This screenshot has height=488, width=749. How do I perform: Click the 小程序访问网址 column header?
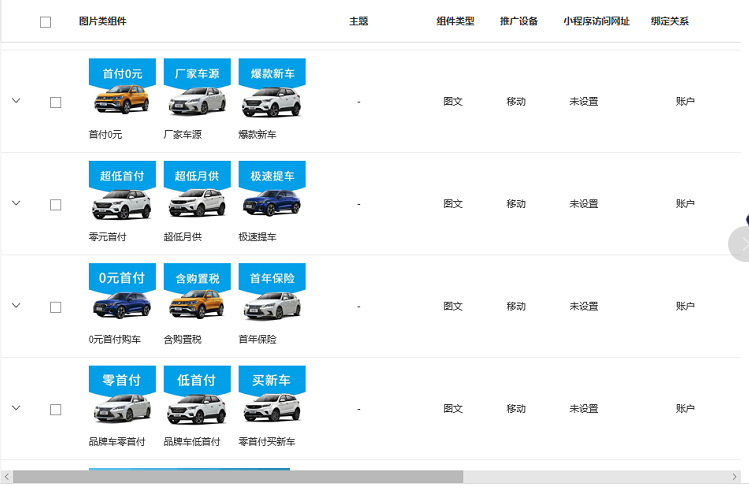coord(596,21)
